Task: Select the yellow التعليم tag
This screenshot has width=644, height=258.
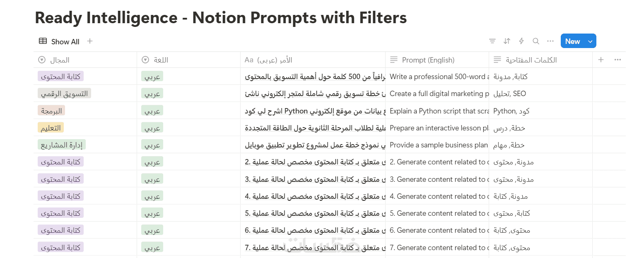Action: point(51,128)
